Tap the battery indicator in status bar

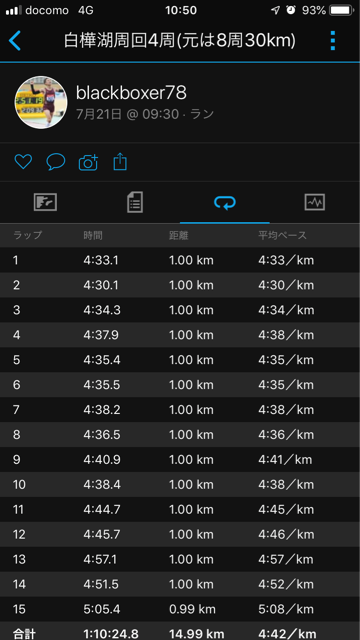point(343,10)
